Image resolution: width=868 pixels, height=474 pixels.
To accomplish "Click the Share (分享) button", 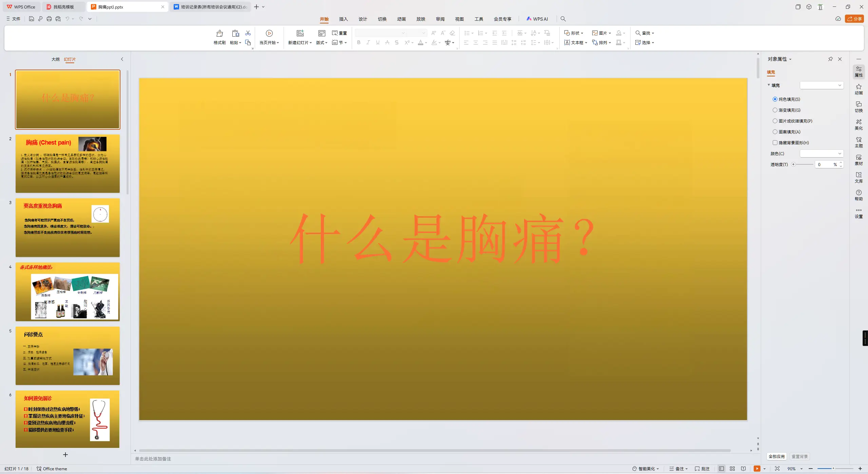I will (x=854, y=19).
